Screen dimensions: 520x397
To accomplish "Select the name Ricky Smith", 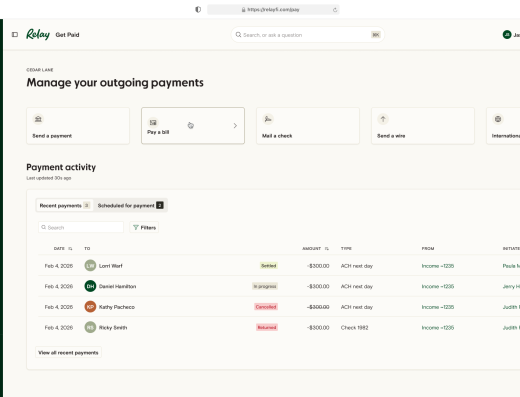I will click(113, 328).
